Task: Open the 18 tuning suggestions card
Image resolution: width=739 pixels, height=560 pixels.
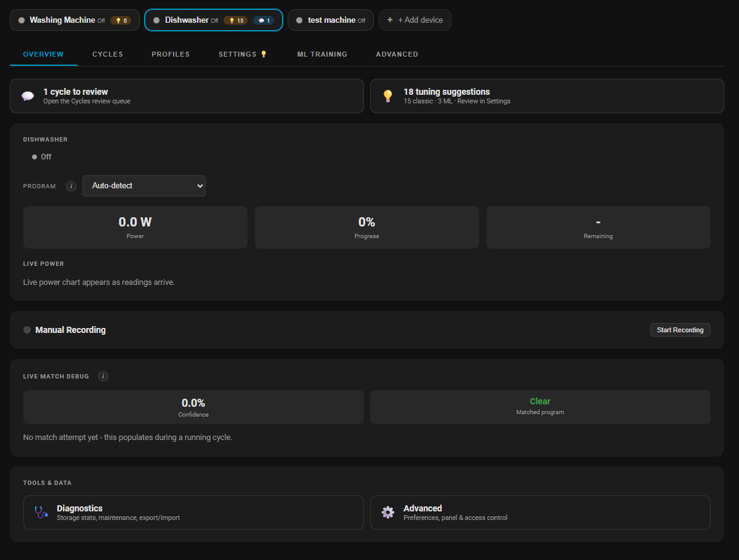Action: coord(547,96)
